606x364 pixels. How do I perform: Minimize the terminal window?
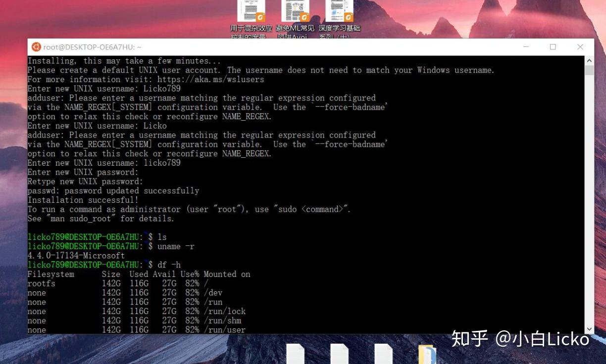(526, 46)
